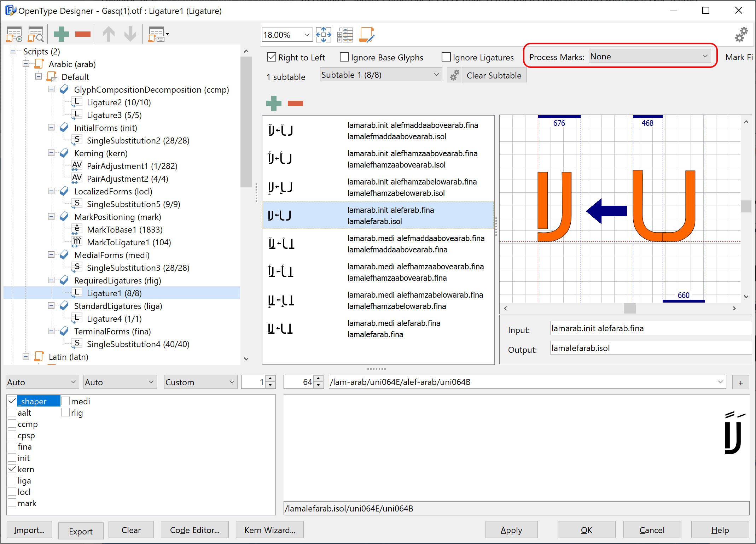Click the Export button
The image size is (756, 544).
click(x=81, y=531)
